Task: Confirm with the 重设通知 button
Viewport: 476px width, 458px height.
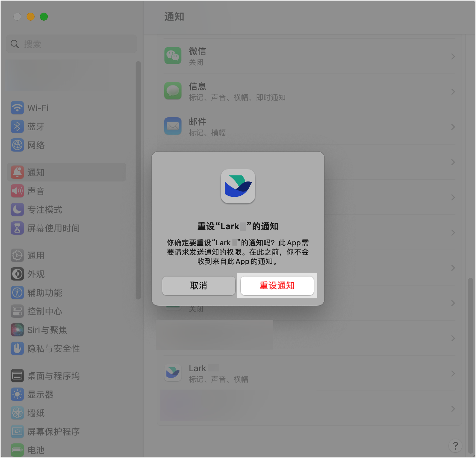Action: point(277,286)
